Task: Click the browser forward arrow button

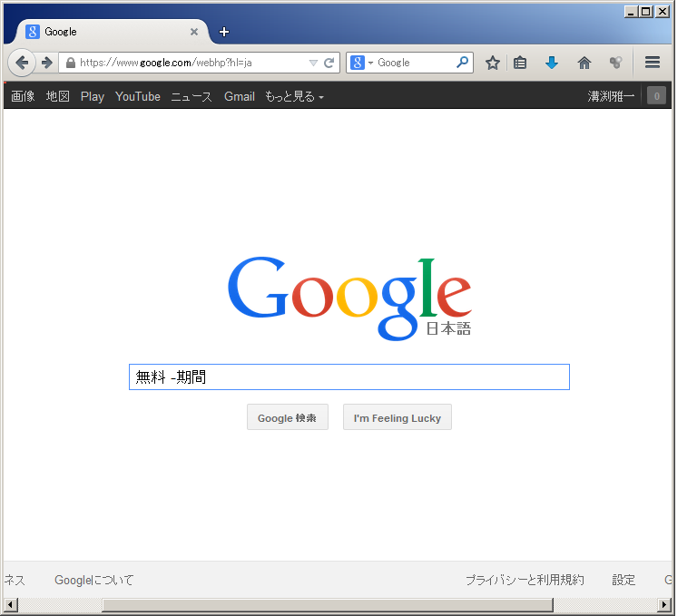Action: click(x=47, y=63)
